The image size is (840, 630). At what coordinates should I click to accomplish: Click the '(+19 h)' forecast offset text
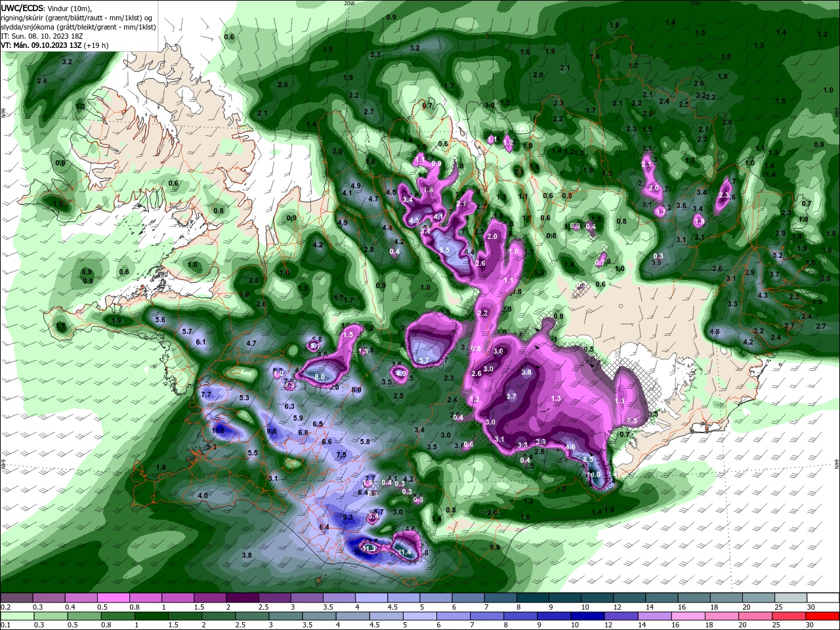click(96, 45)
